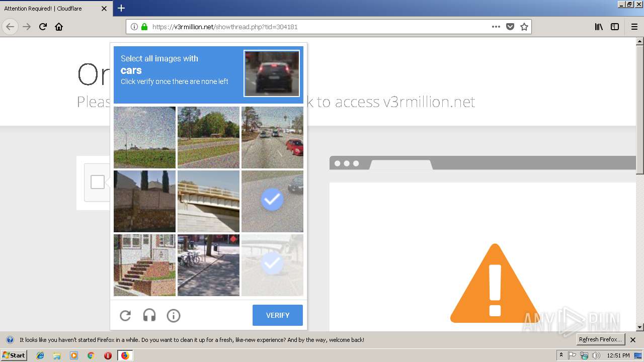Select the Attention Required Cloudflare tab
This screenshot has width=644, height=362.
click(56, 9)
